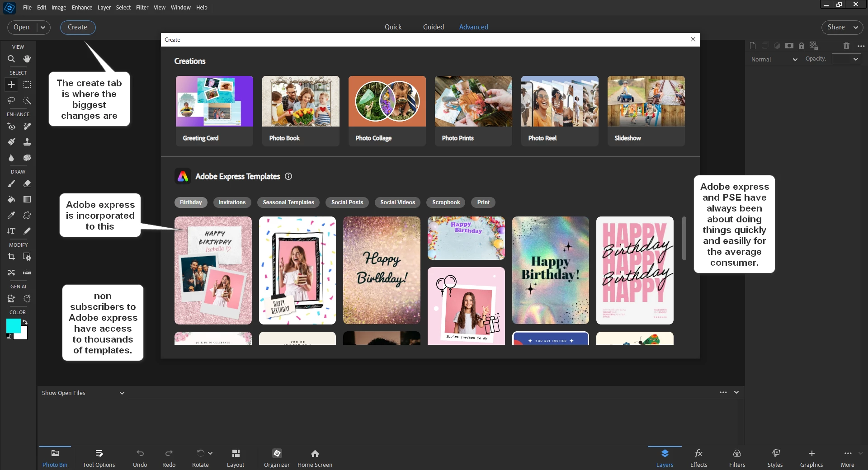Show info about Adobe Express Templates
This screenshot has height=470, width=868.
[288, 176]
